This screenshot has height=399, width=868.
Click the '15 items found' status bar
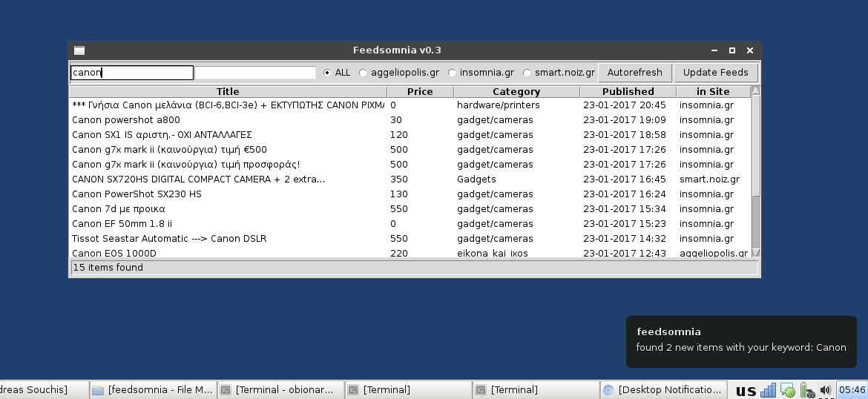(414, 268)
